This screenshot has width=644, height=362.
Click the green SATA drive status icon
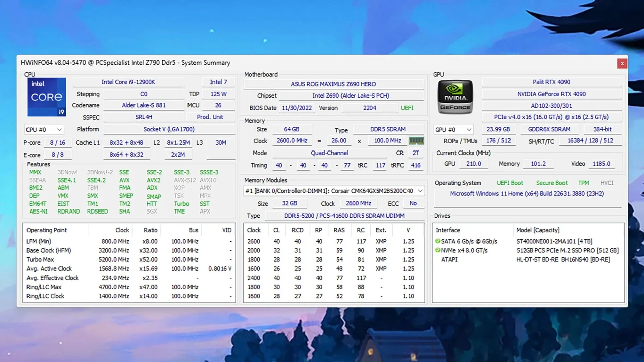click(438, 241)
